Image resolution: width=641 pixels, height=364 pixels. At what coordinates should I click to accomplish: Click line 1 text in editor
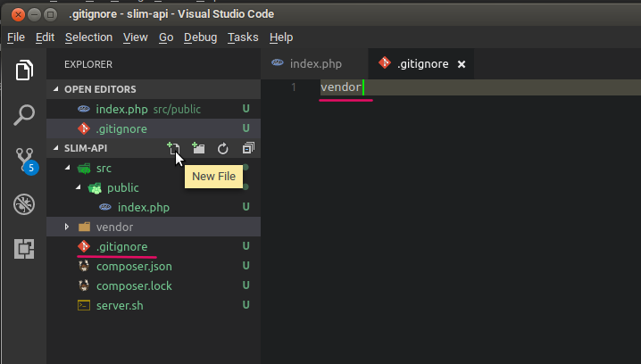click(341, 87)
